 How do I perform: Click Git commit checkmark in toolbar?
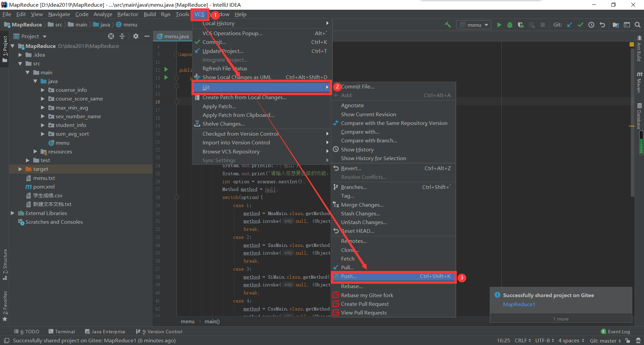[580, 25]
